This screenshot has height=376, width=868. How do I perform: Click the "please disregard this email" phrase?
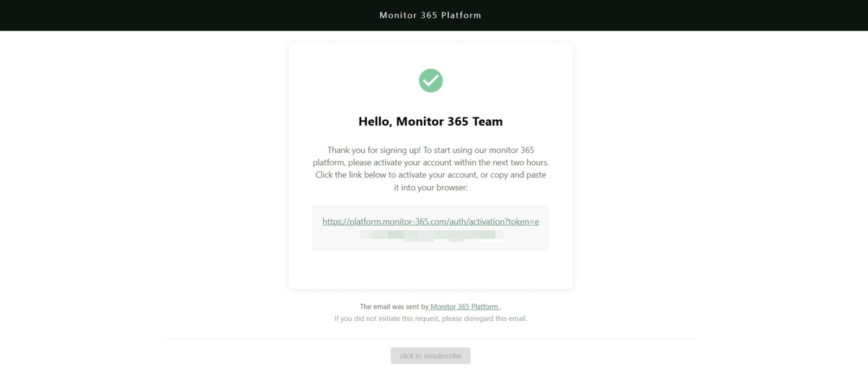point(484,319)
